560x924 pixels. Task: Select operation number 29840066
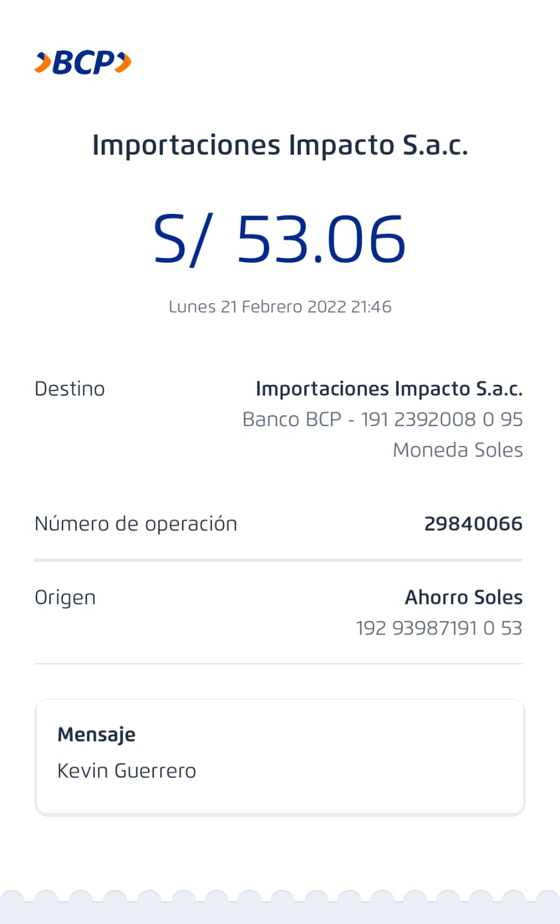(473, 524)
